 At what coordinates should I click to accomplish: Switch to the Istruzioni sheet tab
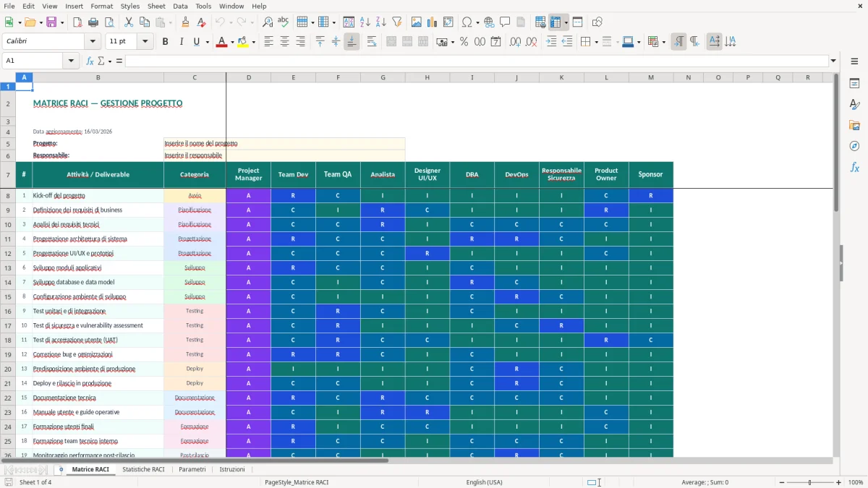[232, 469]
